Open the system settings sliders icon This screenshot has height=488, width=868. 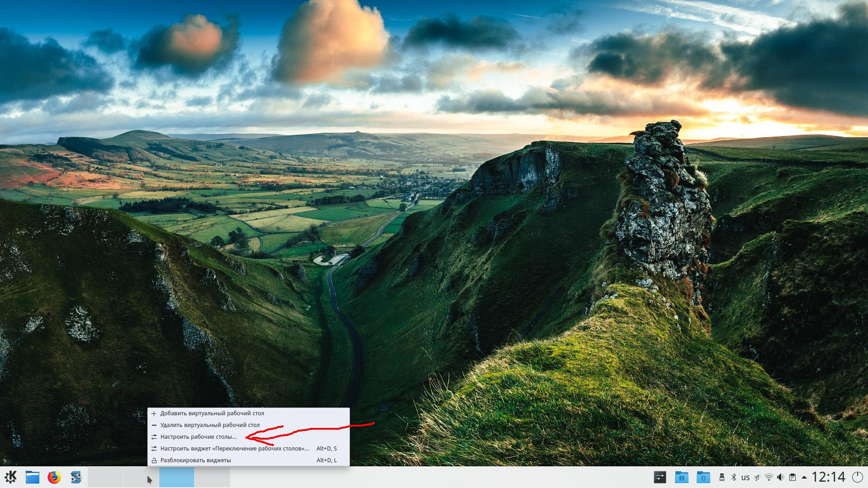[x=660, y=477]
